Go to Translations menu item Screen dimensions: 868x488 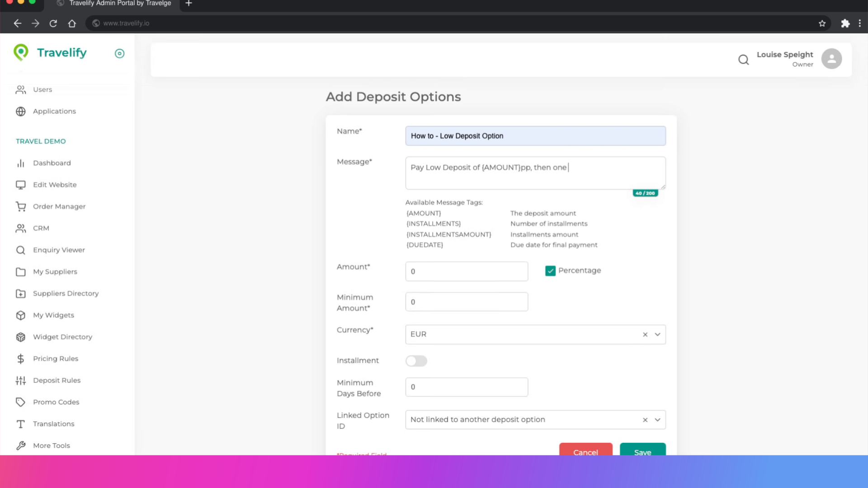pyautogui.click(x=53, y=424)
